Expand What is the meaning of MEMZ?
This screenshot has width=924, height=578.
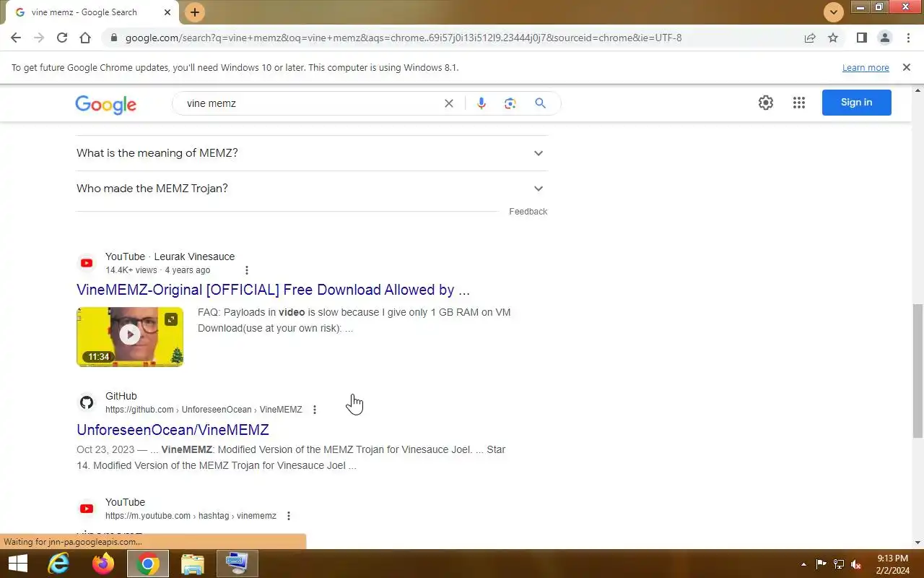pos(312,153)
